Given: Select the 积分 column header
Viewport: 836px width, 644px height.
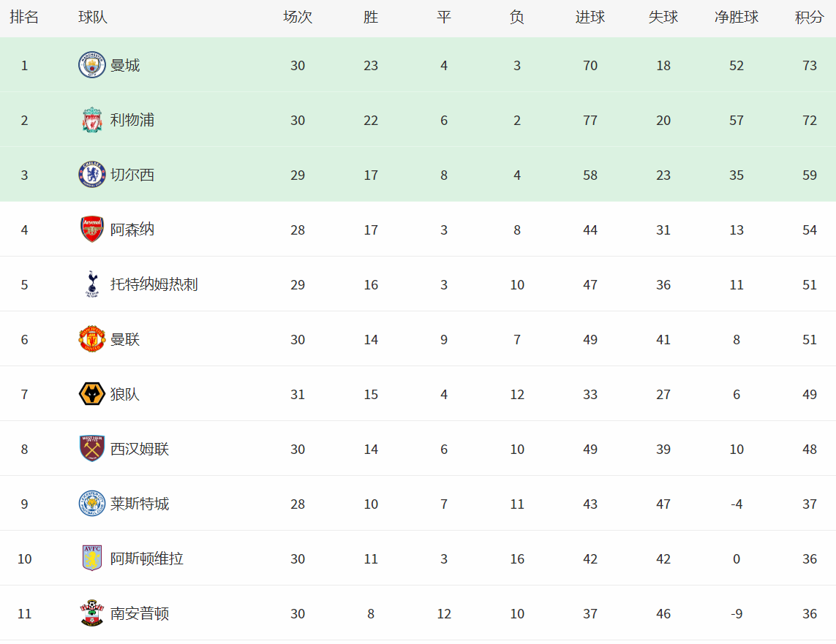Looking at the screenshot, I should [x=810, y=17].
